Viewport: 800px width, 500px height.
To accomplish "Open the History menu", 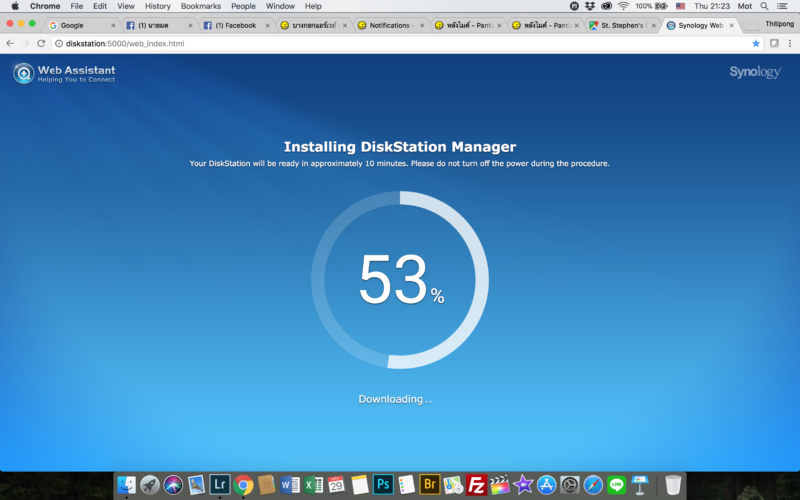I will click(x=158, y=6).
